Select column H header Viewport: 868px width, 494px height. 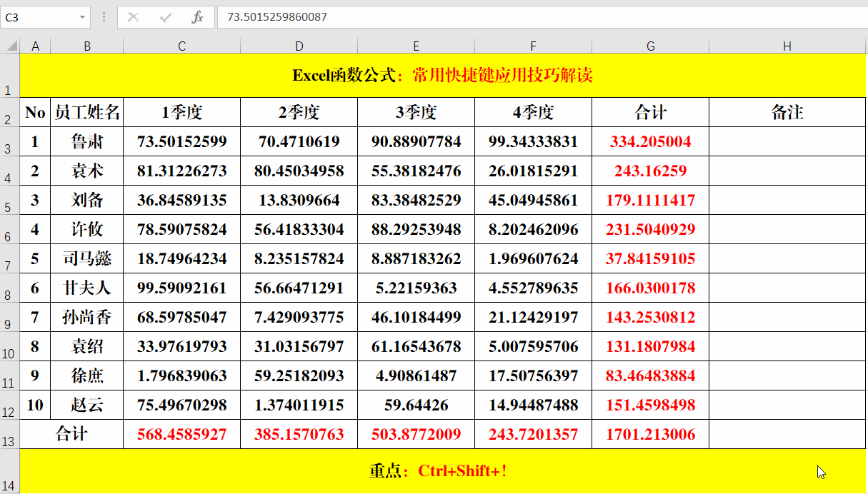point(787,46)
